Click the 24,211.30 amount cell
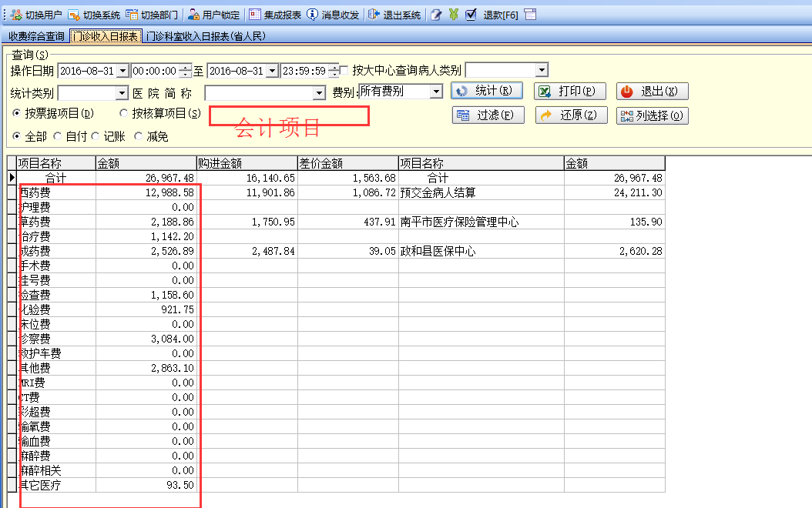Screen dimensions: 812x508 [x=615, y=192]
